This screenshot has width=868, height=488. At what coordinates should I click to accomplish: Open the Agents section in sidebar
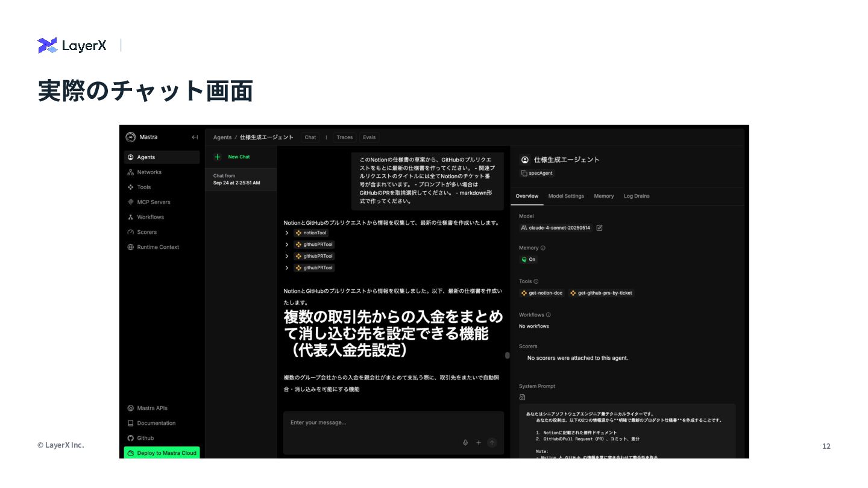pyautogui.click(x=162, y=157)
